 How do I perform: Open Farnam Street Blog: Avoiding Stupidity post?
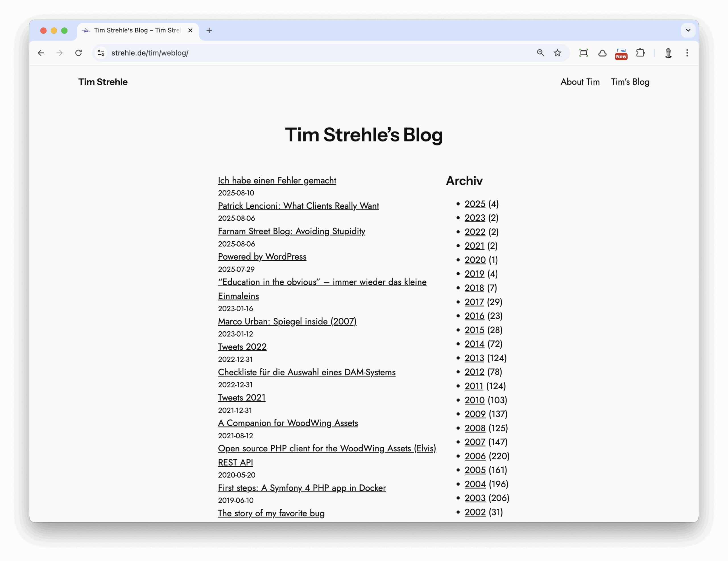[x=291, y=231]
